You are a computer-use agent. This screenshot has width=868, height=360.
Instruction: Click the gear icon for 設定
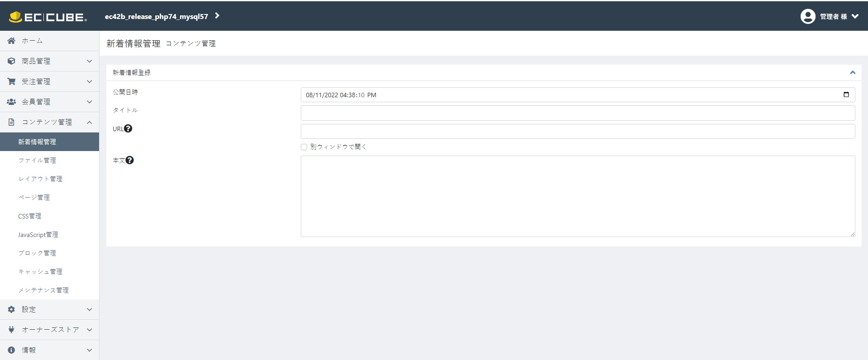click(x=11, y=309)
